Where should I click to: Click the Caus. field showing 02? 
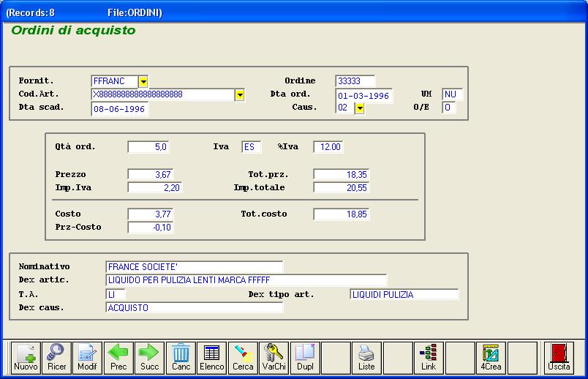tap(345, 108)
